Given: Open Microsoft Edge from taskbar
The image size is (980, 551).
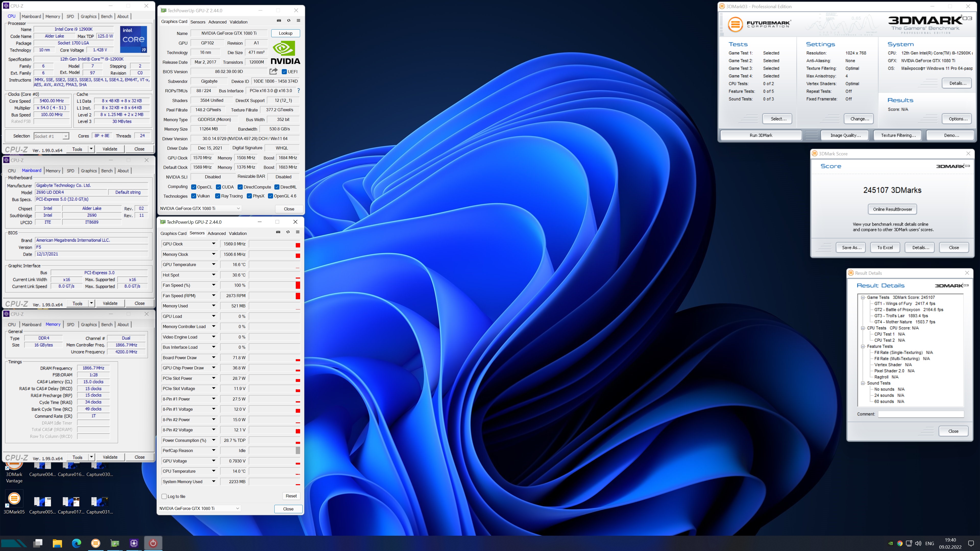Looking at the screenshot, I should click(77, 543).
